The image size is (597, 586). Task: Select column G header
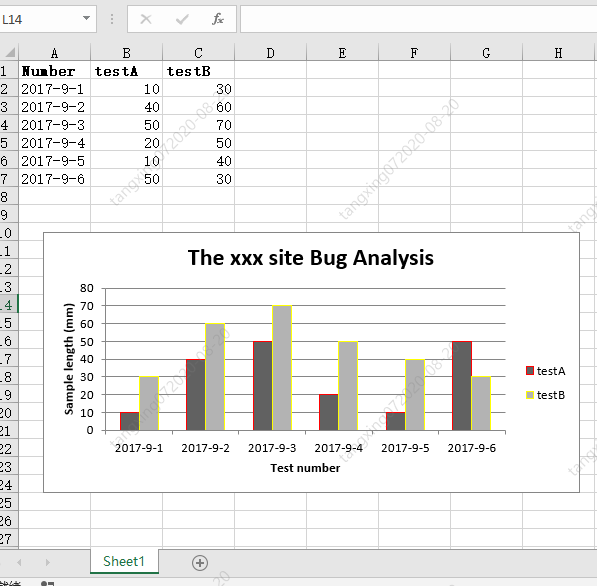coord(486,53)
